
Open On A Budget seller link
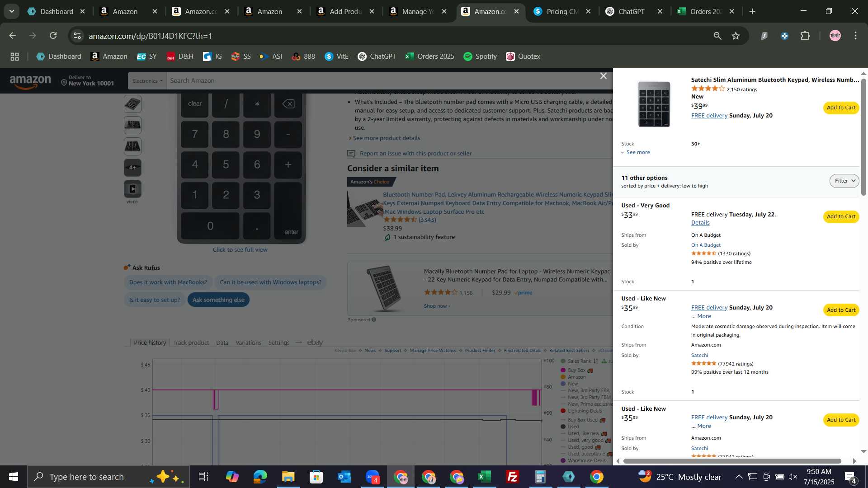click(706, 245)
